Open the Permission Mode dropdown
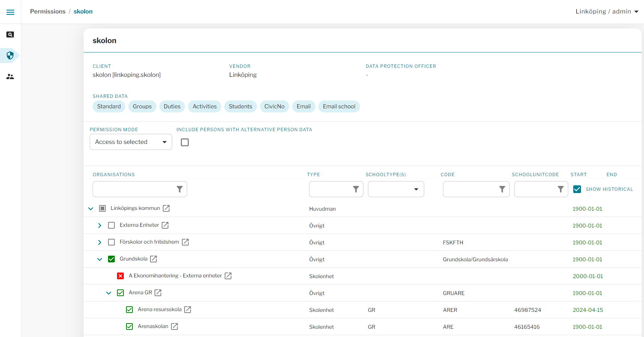This screenshot has height=337, width=644. [131, 142]
